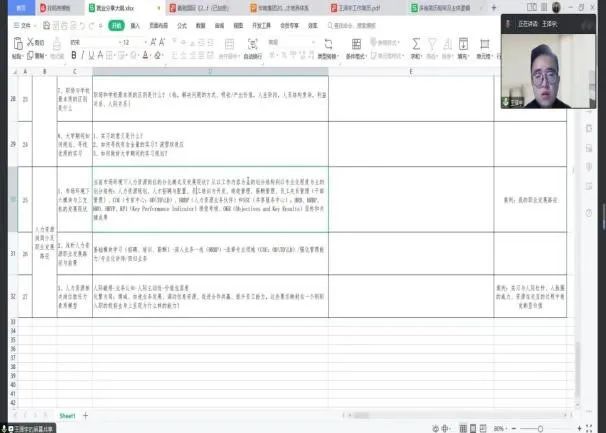
Task: Click the Bold formatting icon
Action: click(75, 56)
